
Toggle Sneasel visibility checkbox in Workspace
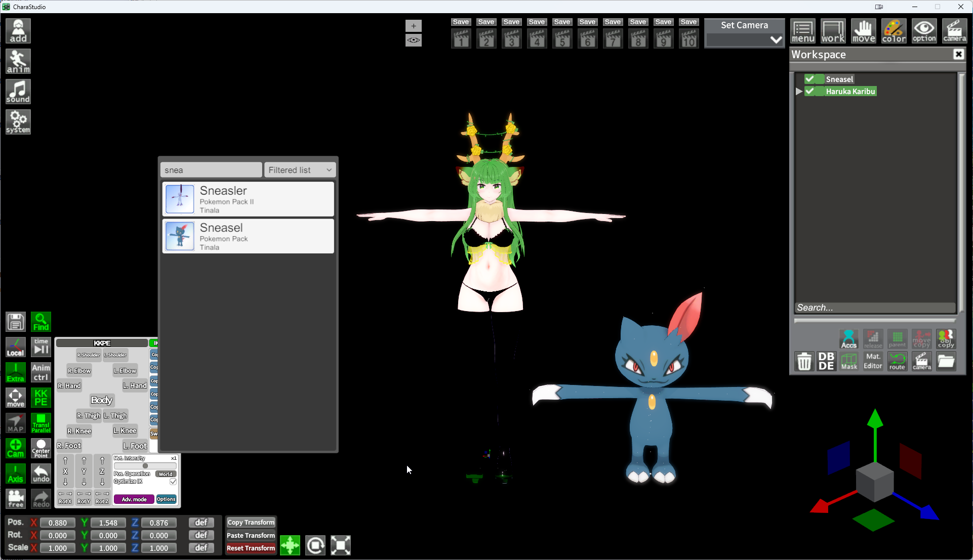[810, 79]
